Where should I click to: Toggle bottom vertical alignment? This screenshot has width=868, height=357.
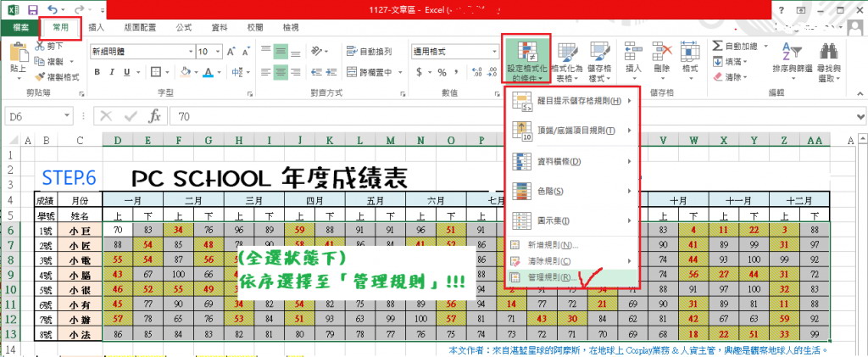pos(296,51)
